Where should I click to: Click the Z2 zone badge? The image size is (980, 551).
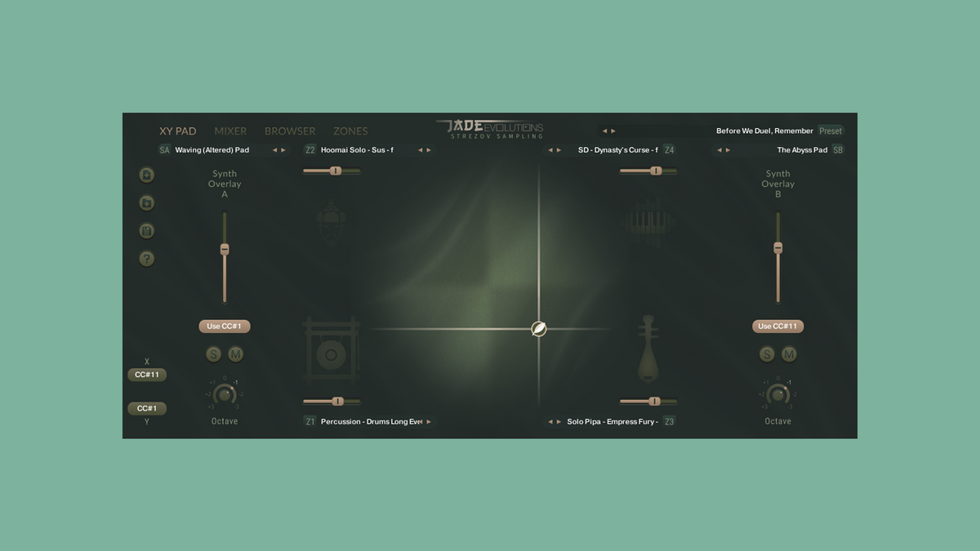310,150
